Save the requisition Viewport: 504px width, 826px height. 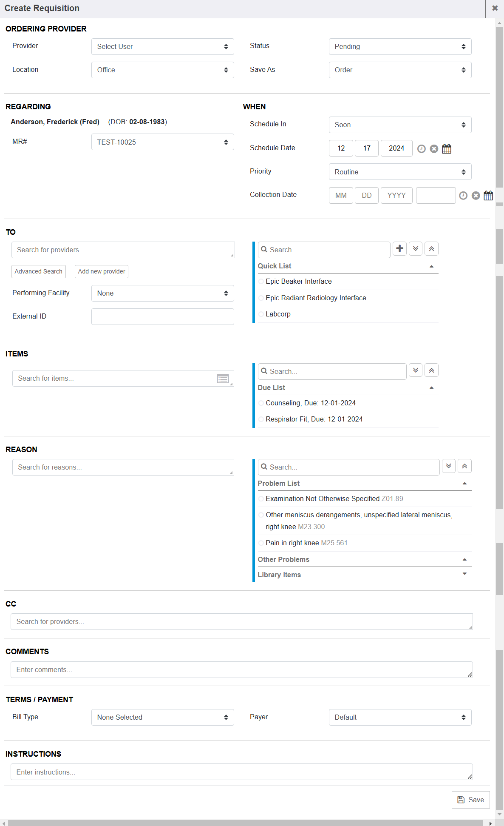point(470,800)
